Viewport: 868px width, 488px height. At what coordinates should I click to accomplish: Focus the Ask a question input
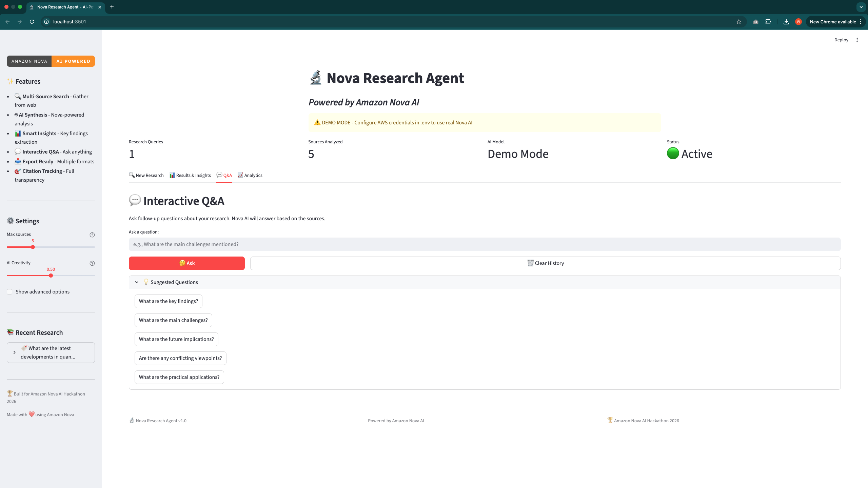tap(484, 244)
